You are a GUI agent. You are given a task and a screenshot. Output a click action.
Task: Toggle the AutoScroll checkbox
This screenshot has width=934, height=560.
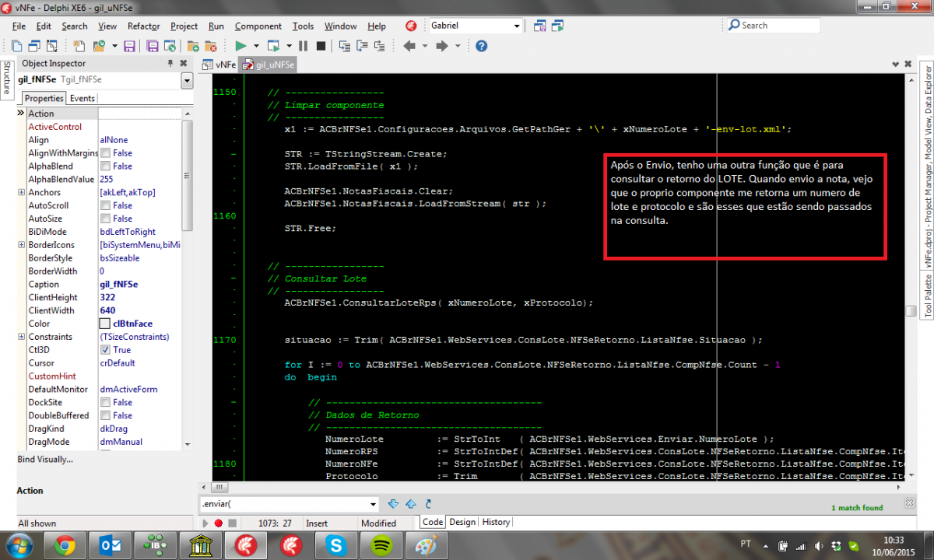105,205
